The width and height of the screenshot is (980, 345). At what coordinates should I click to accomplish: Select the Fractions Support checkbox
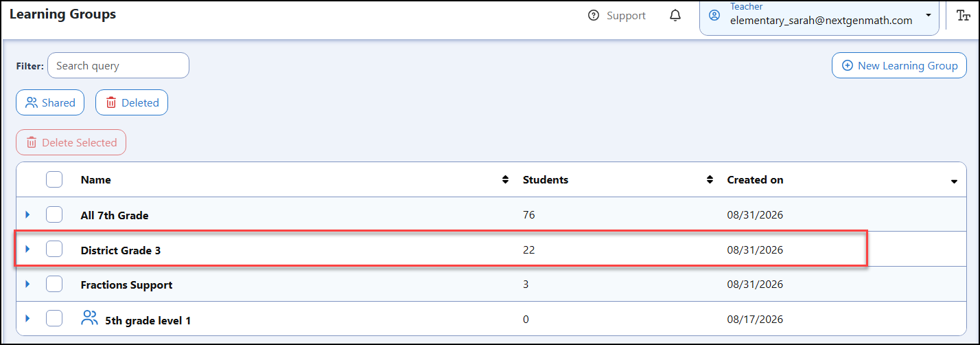coord(54,284)
